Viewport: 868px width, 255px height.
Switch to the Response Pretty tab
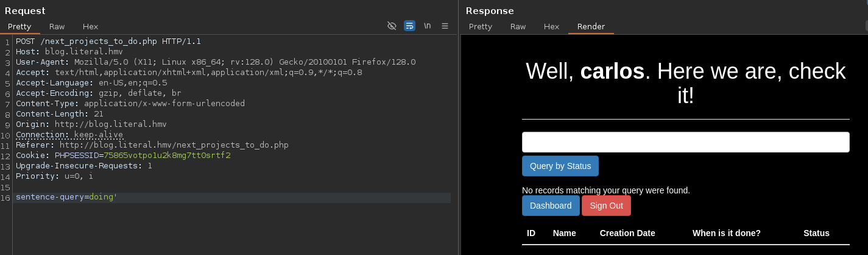[480, 27]
